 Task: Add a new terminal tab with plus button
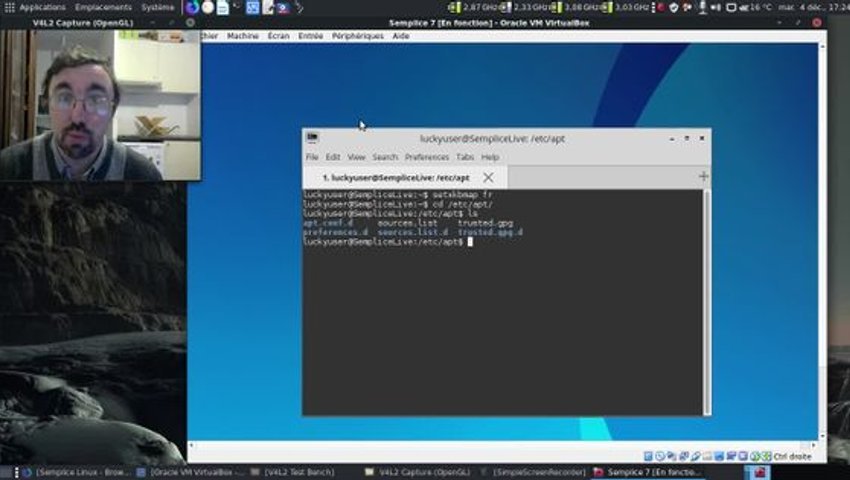tap(703, 176)
